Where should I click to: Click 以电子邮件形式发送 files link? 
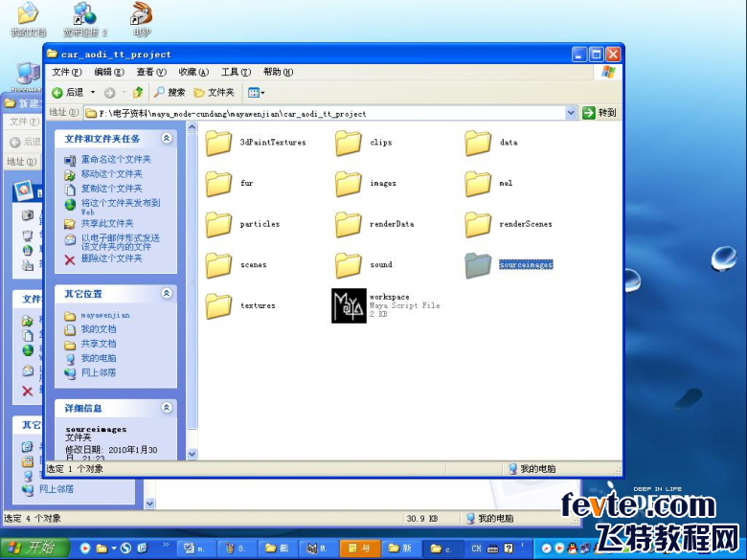click(x=121, y=242)
